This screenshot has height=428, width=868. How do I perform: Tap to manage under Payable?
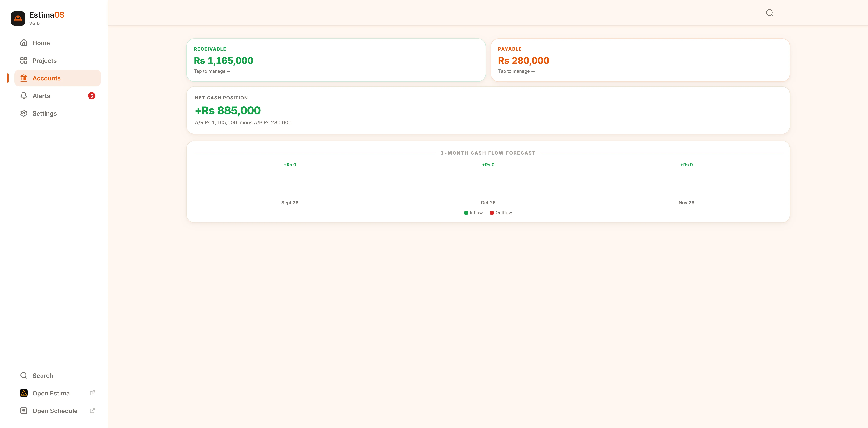coord(517,71)
